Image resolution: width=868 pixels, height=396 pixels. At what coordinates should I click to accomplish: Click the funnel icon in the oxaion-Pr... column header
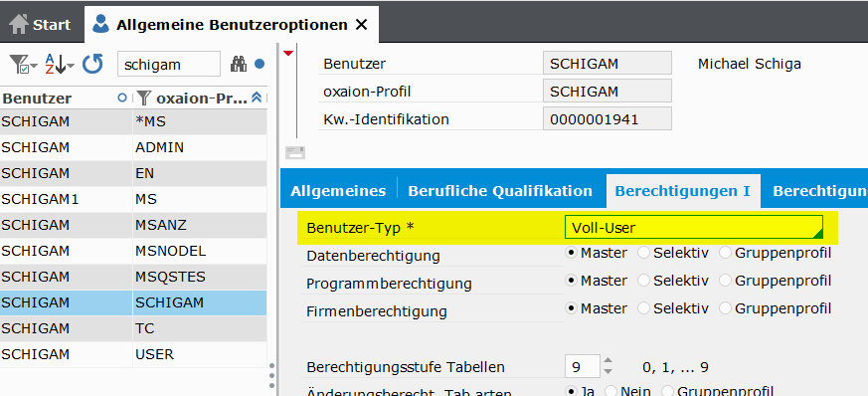[x=144, y=99]
